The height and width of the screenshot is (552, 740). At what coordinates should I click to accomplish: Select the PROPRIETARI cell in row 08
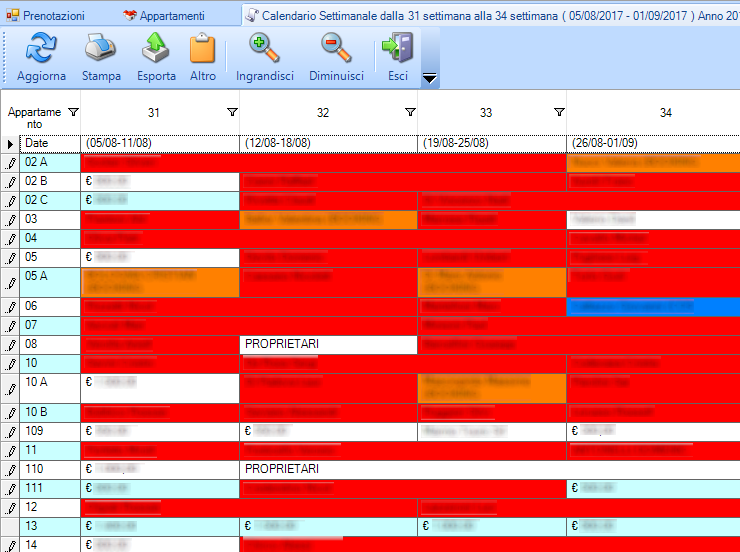pyautogui.click(x=328, y=344)
